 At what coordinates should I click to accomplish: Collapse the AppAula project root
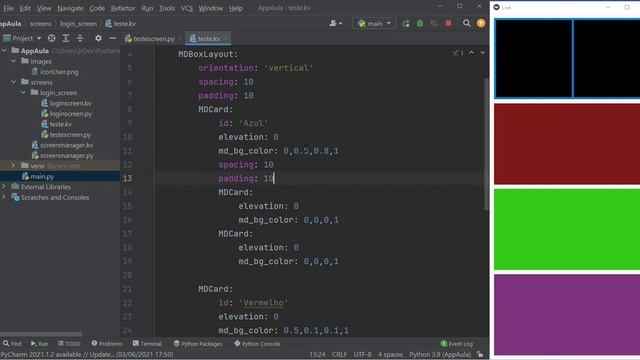pos(4,51)
